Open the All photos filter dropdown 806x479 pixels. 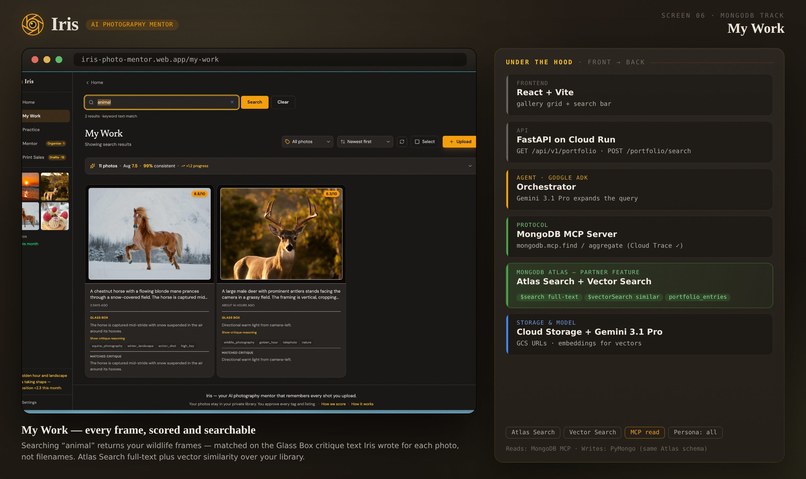307,141
